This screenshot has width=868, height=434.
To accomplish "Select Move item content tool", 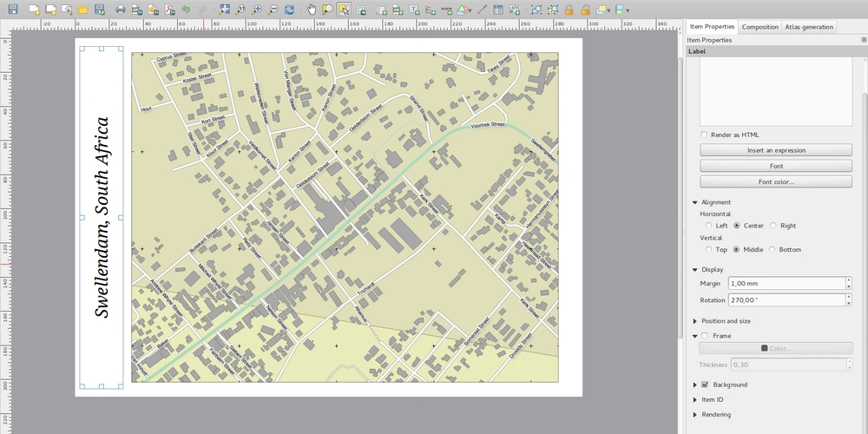I will click(361, 10).
